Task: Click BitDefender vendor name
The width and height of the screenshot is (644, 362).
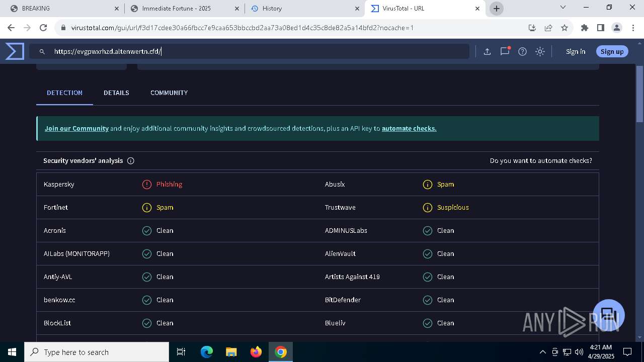Action: 343,300
